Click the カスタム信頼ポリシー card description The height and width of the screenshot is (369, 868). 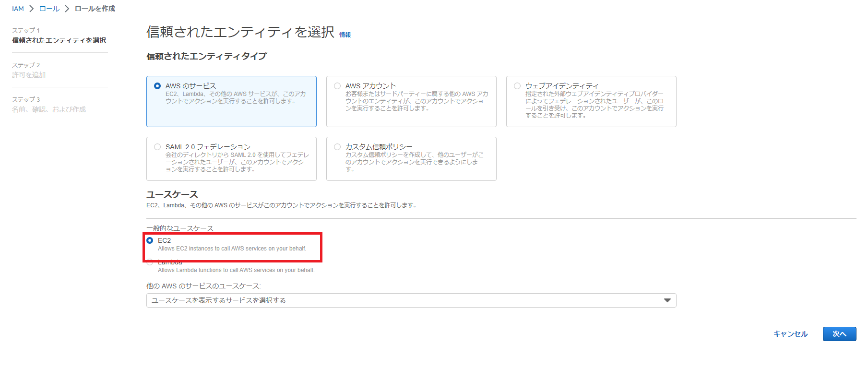415,162
